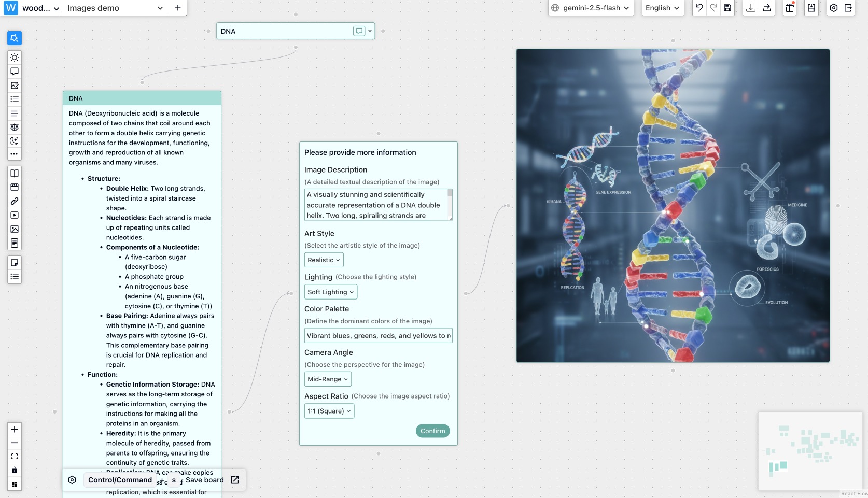This screenshot has height=498, width=868.
Task: Select the scales comparison tool icon
Action: point(15,127)
